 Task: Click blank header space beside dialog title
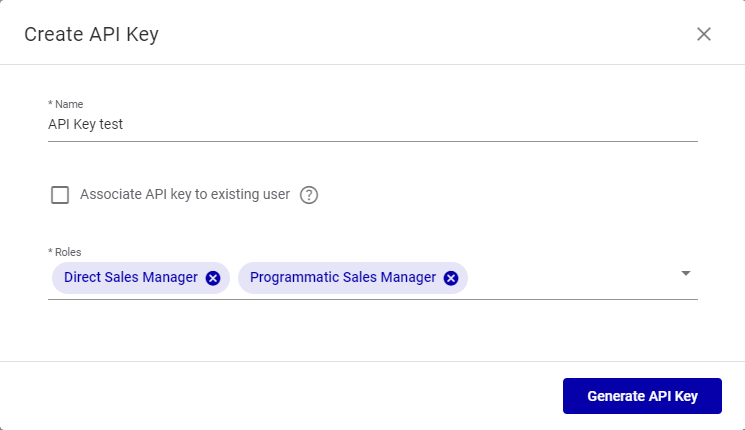[420, 34]
